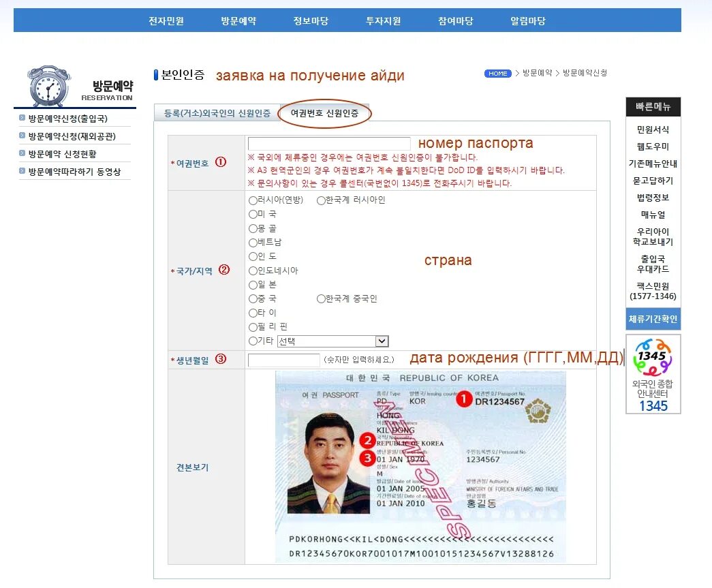Click the 여권번호 passport number input
Viewport: 712px width, 588px height.
pyautogui.click(x=329, y=144)
